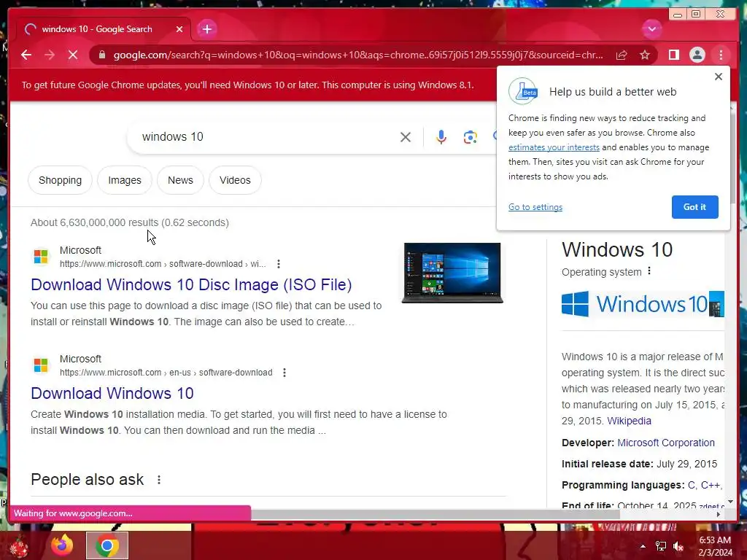Open the Start button on the taskbar
This screenshot has width=747, height=560.
click(19, 547)
